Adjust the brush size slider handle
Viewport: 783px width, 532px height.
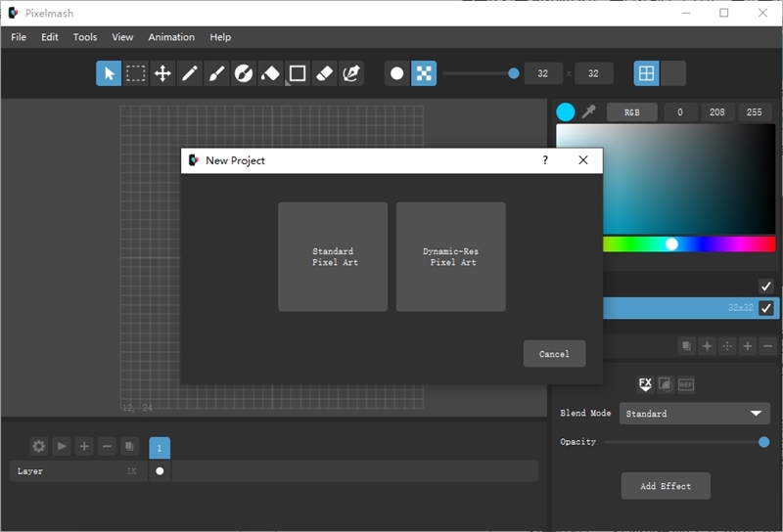click(x=513, y=73)
